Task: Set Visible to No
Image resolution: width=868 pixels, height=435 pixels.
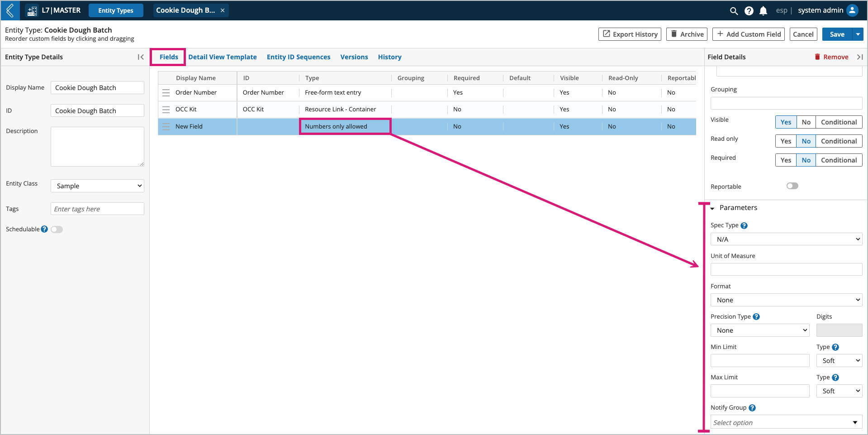Action: [x=806, y=122]
